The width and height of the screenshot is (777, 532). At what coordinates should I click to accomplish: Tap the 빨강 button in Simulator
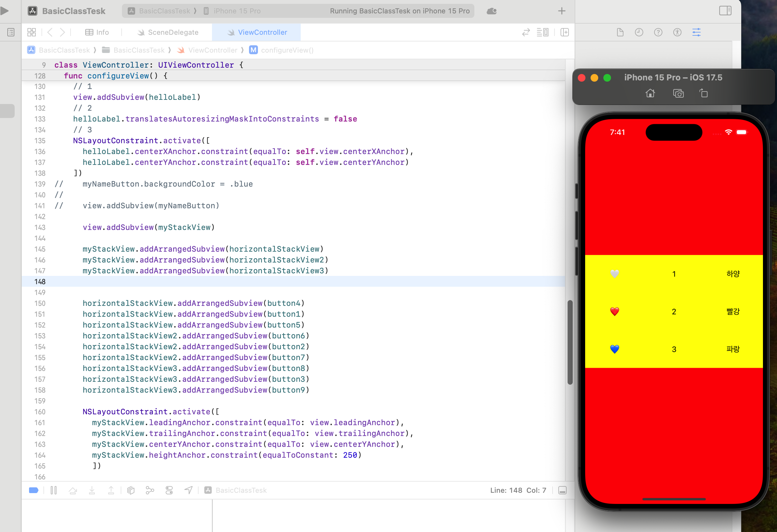click(733, 312)
